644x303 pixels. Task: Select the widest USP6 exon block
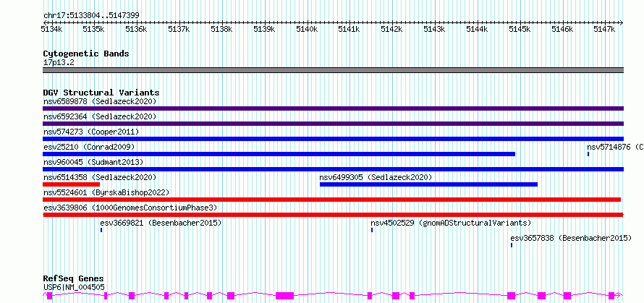(284, 296)
